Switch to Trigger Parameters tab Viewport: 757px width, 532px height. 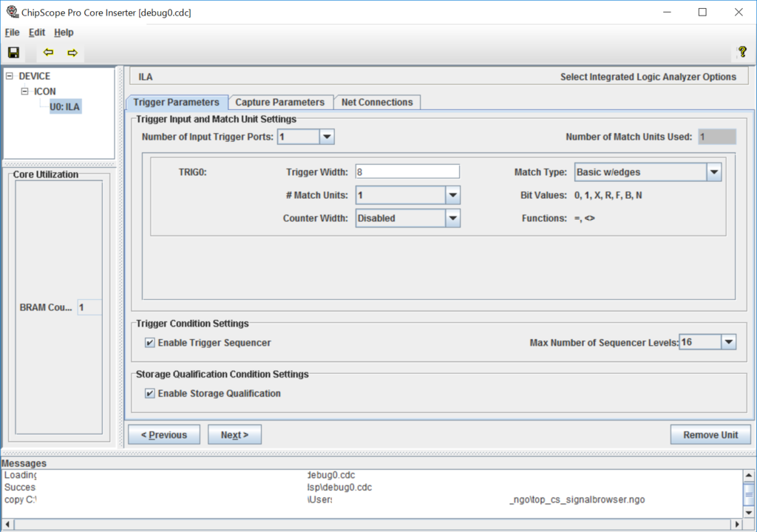[x=176, y=102]
